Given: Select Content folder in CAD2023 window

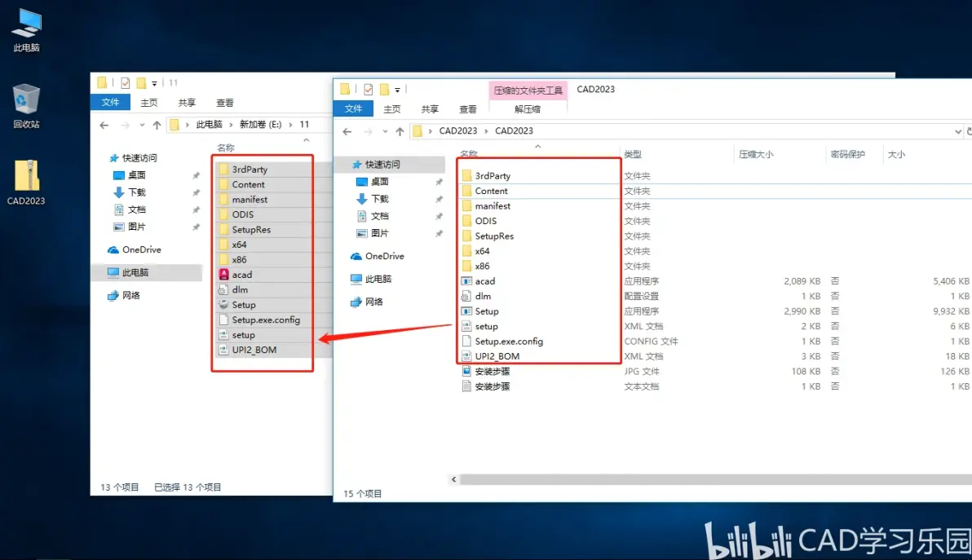Looking at the screenshot, I should [491, 191].
